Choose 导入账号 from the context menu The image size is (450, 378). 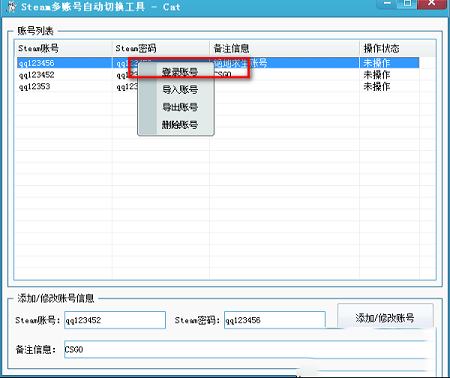pyautogui.click(x=180, y=90)
